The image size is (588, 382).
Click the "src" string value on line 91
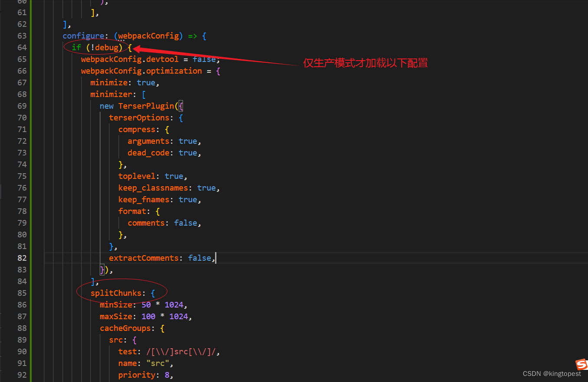pyautogui.click(x=158, y=363)
